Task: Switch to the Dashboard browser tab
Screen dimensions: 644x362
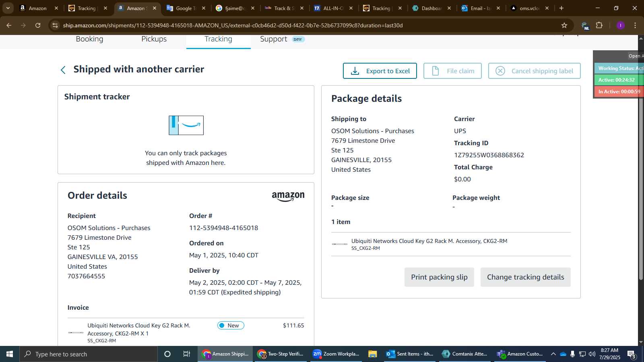Action: pos(431,8)
